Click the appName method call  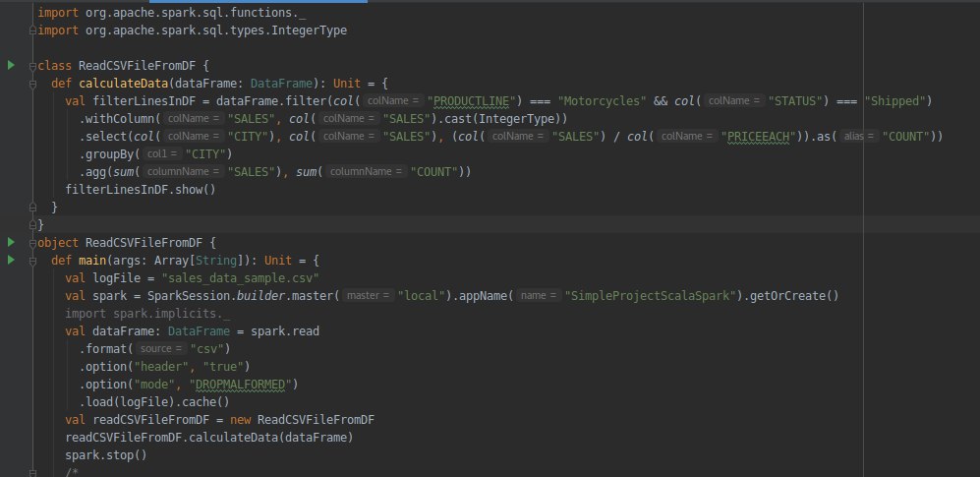coord(485,296)
